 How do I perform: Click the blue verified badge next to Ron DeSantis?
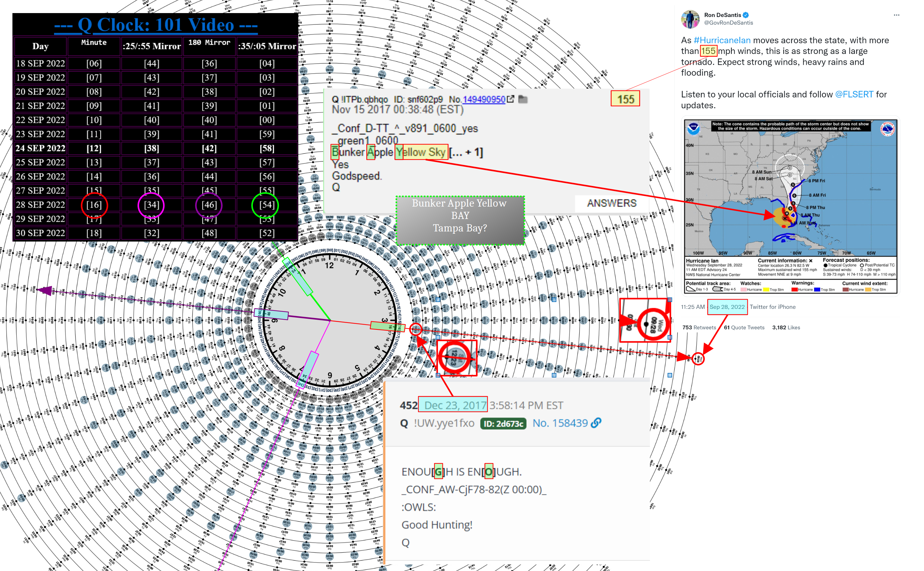pos(746,15)
